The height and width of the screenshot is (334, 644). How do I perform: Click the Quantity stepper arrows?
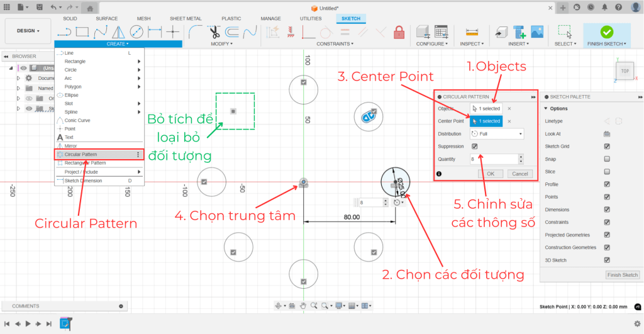[520, 159]
